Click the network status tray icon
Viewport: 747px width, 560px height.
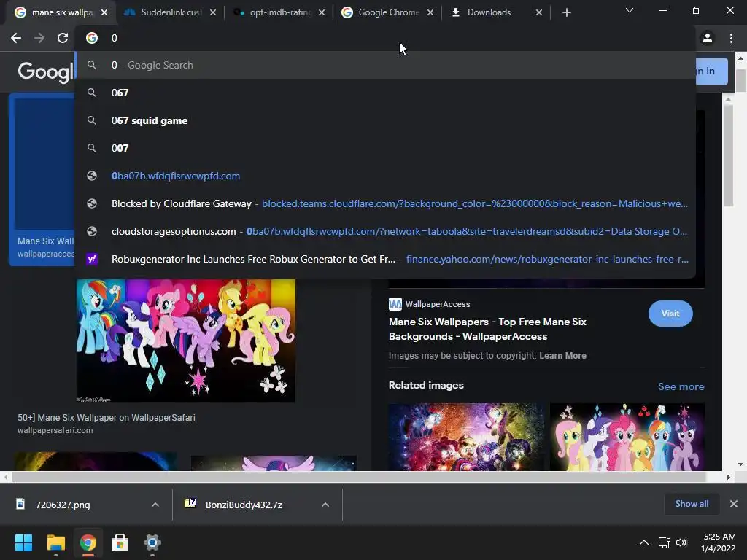(x=664, y=542)
